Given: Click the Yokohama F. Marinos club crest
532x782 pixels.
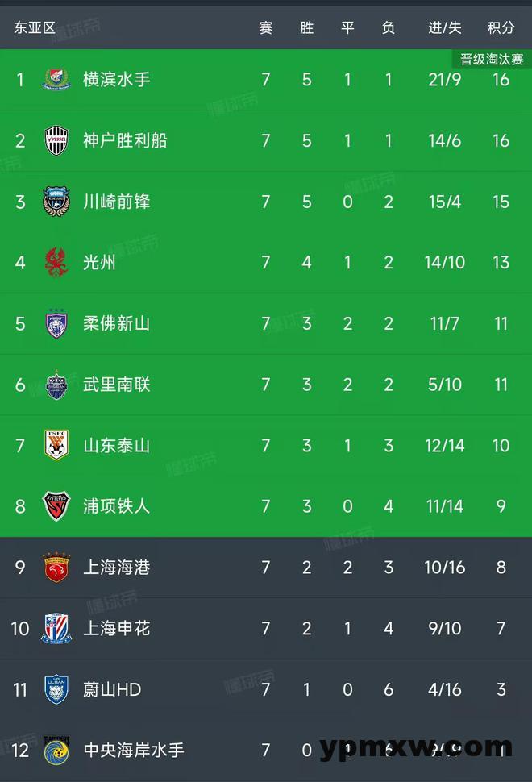Looking at the screenshot, I should click(56, 79).
